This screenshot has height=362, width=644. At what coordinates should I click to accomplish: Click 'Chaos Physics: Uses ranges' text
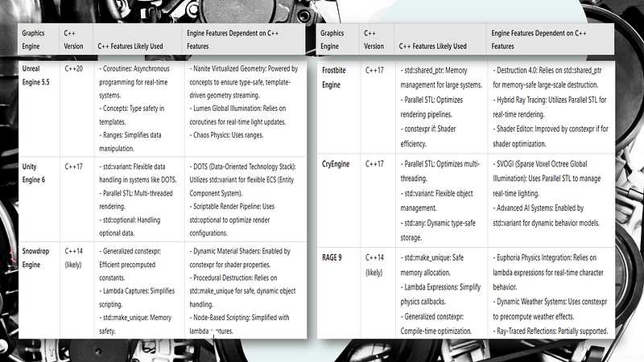(228, 135)
